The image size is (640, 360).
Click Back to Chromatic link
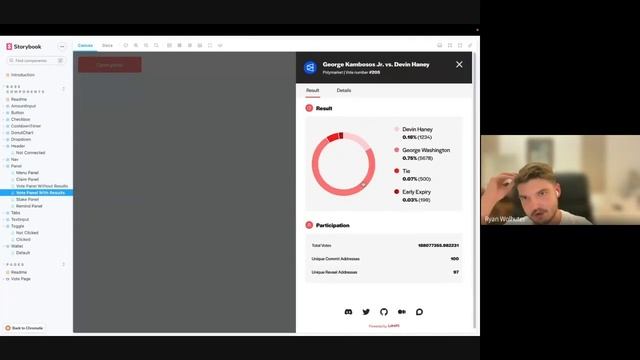[x=24, y=328]
